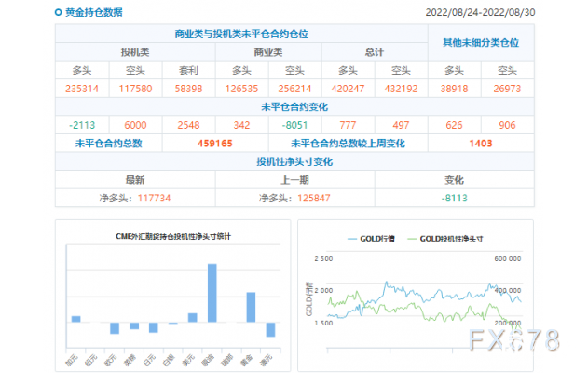Image resolution: width=588 pixels, height=373 pixels.
Task: Click the tall 原油 bar in chart
Action: 212,293
